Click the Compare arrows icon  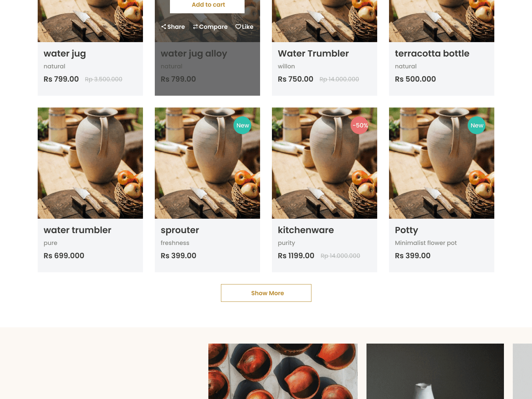[x=195, y=27]
